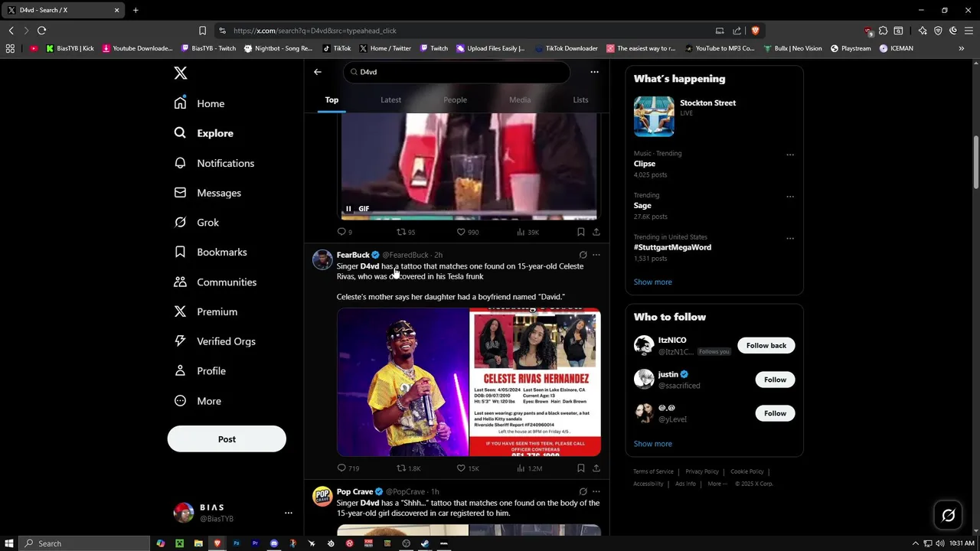Show more trends under What's happening
The image size is (980, 551).
pyautogui.click(x=653, y=282)
